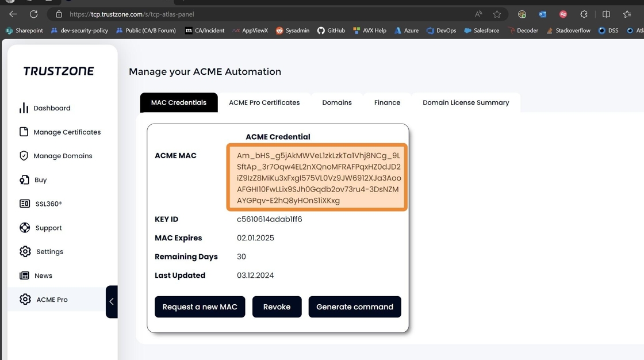Open the browser Extensions puzzle icon

pyautogui.click(x=584, y=14)
